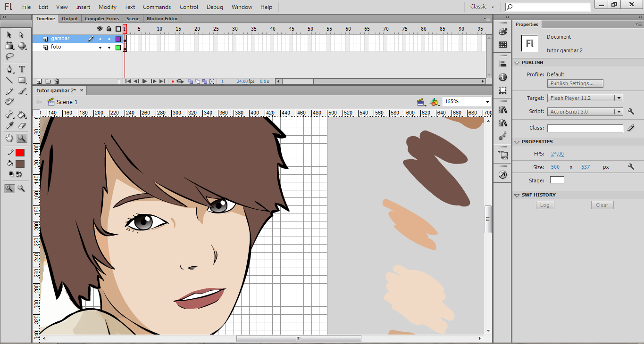Open the Color panel palette icon
Screen dimensions: 644x344
pyautogui.click(x=502, y=32)
